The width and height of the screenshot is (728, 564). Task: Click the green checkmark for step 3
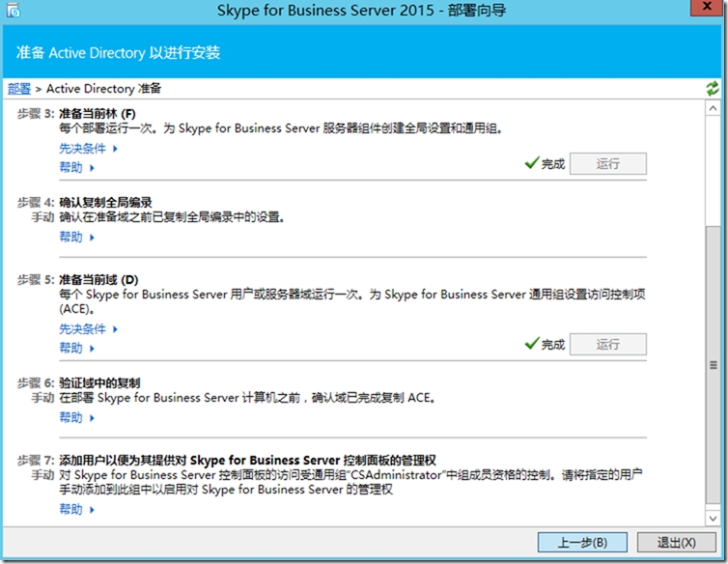[532, 162]
